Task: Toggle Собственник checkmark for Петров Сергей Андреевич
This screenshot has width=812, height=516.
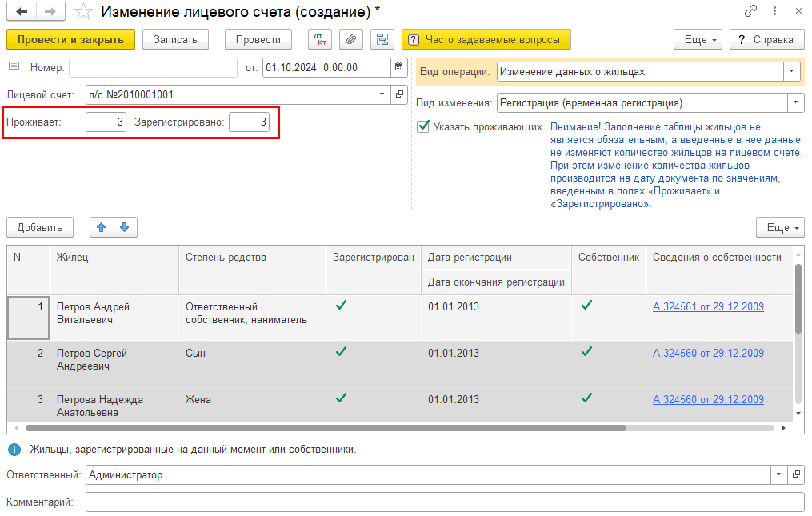Action: [586, 351]
